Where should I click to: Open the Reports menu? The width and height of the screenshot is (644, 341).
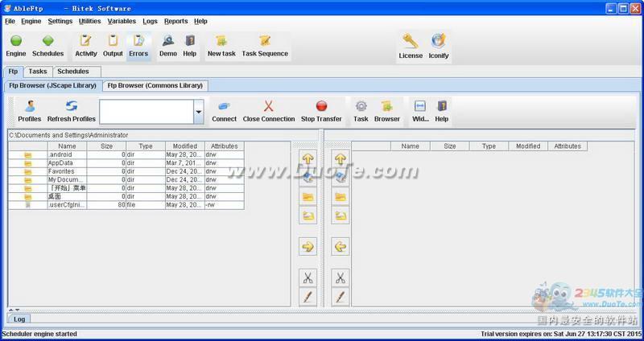click(x=175, y=22)
